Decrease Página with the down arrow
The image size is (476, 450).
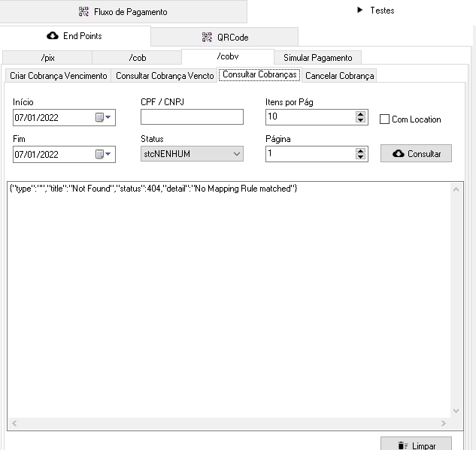point(360,157)
